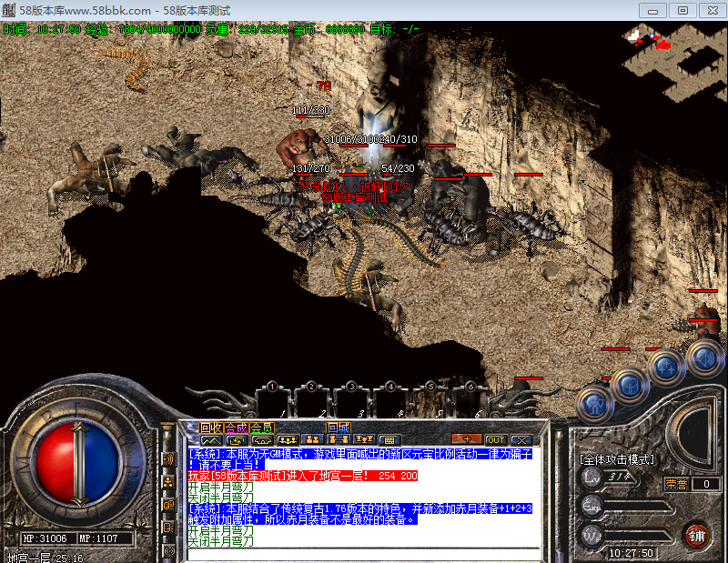Click the linked-persons relation toolbar icon
The image size is (728, 563).
(x=338, y=439)
